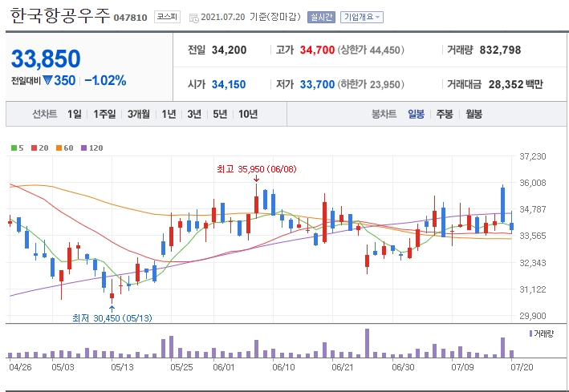Click the tallest volume bar after 06/21
Viewport: 569px width, 392px height.
point(368,343)
